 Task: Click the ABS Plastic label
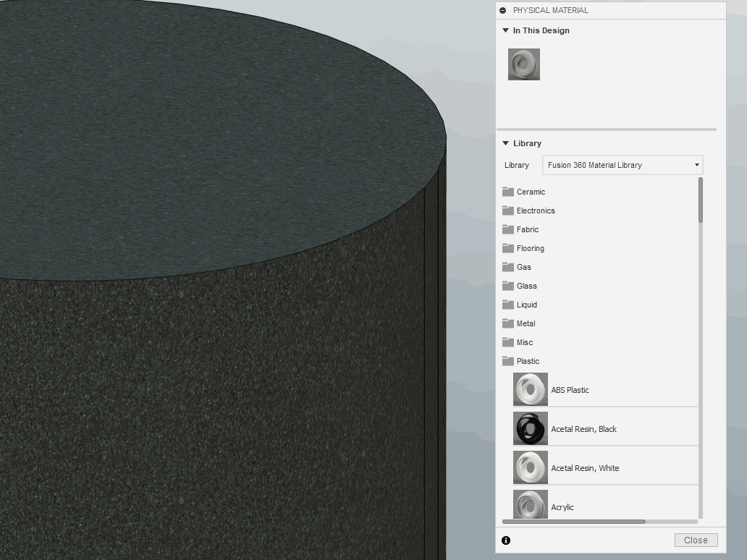coord(570,390)
